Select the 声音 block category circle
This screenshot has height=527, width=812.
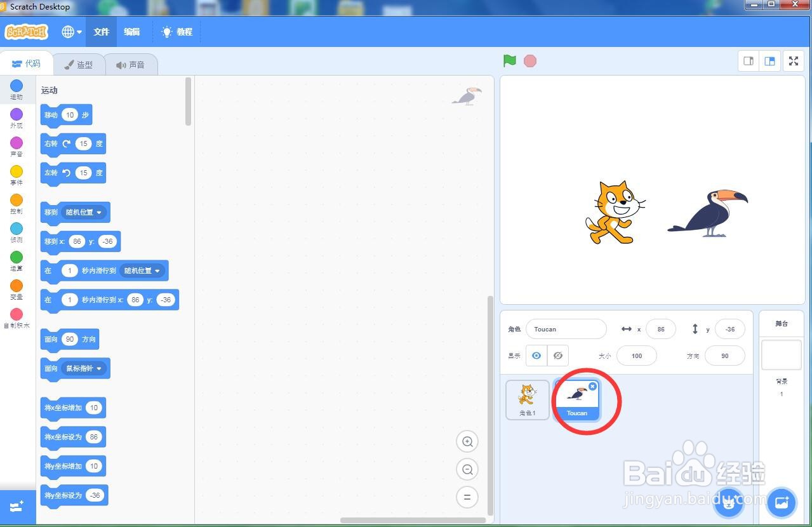click(17, 143)
